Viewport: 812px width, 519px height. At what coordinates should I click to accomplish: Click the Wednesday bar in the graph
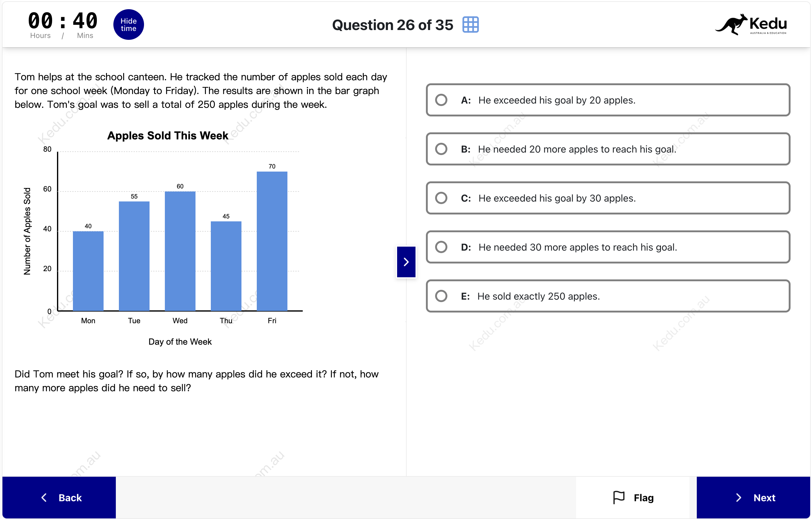point(180,251)
